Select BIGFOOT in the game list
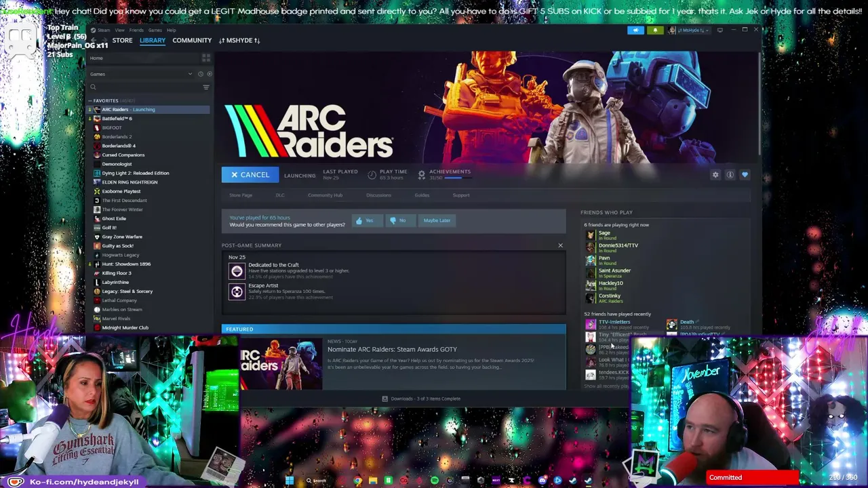 tap(149, 127)
